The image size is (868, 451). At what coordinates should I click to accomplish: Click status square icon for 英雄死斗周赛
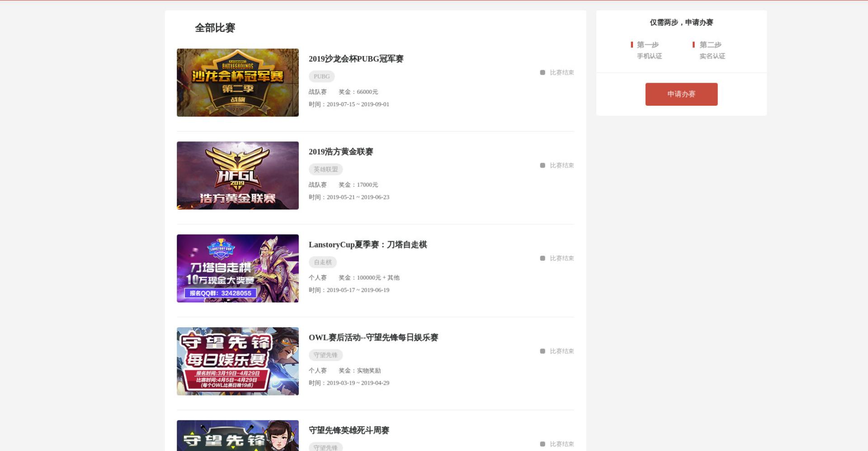(x=542, y=444)
